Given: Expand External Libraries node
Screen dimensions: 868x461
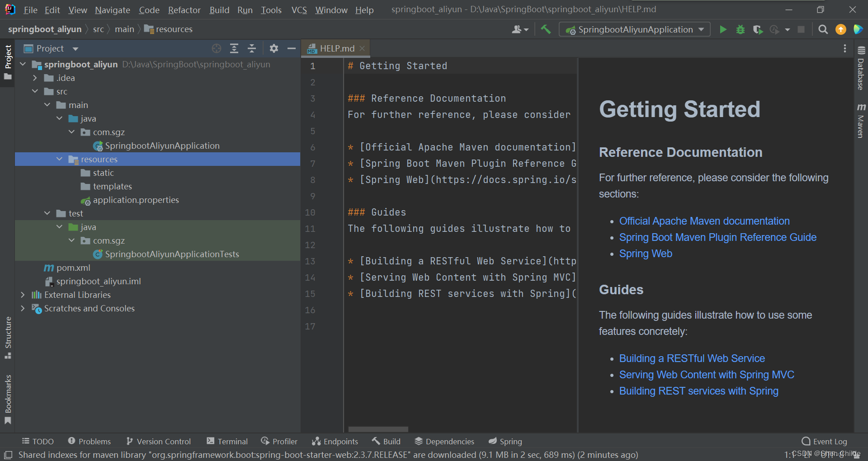Looking at the screenshot, I should coord(23,295).
